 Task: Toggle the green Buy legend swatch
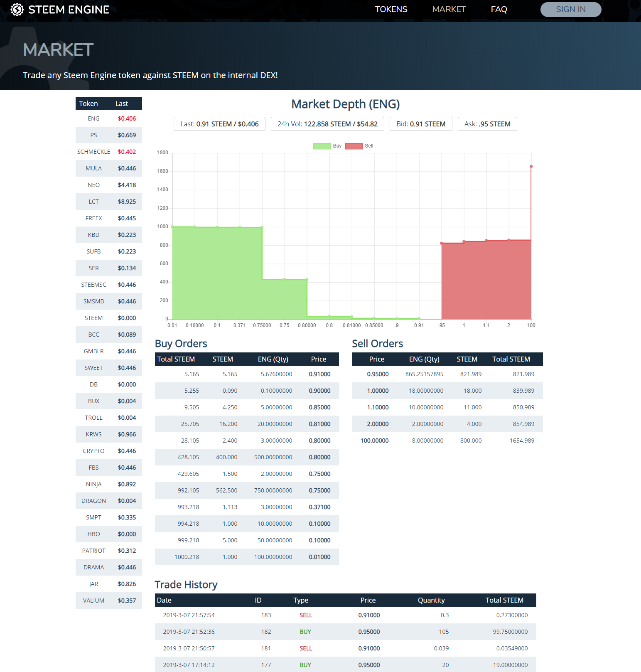click(322, 146)
